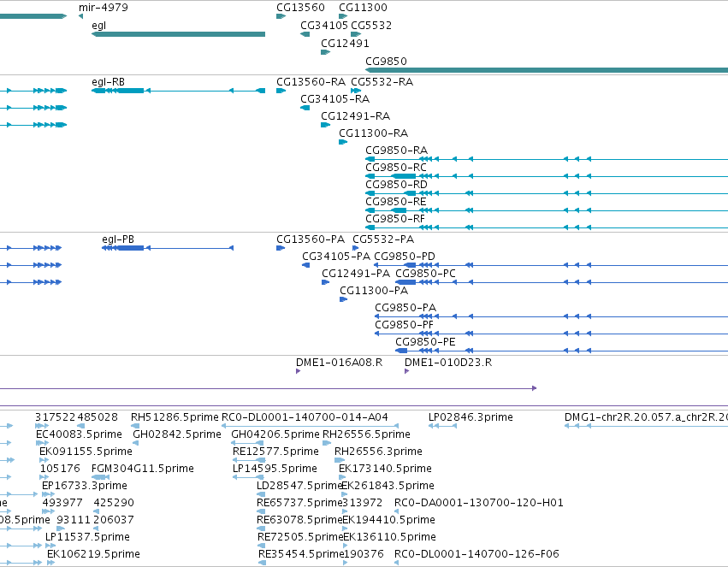Select the CG9850-PF protein label

404,326
